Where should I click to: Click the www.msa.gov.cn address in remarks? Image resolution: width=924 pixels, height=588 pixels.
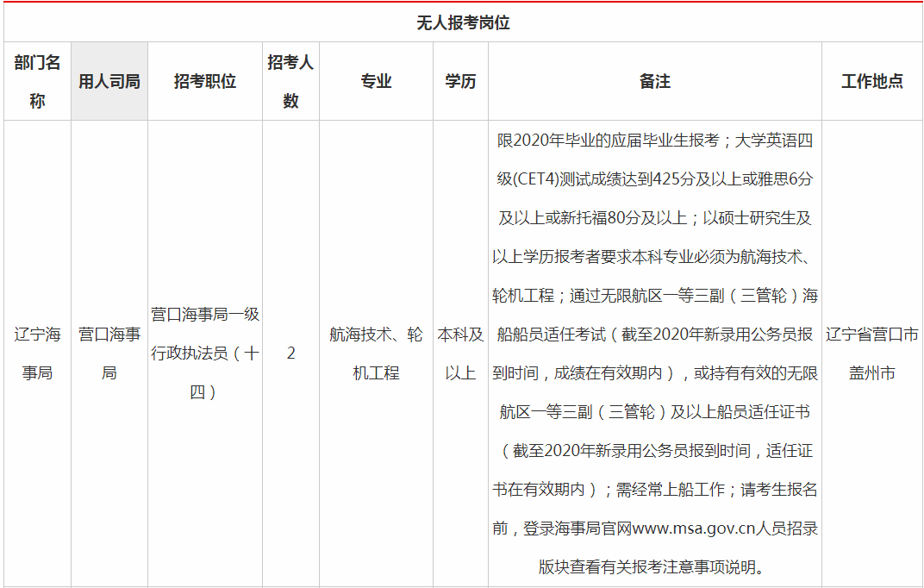[693, 529]
